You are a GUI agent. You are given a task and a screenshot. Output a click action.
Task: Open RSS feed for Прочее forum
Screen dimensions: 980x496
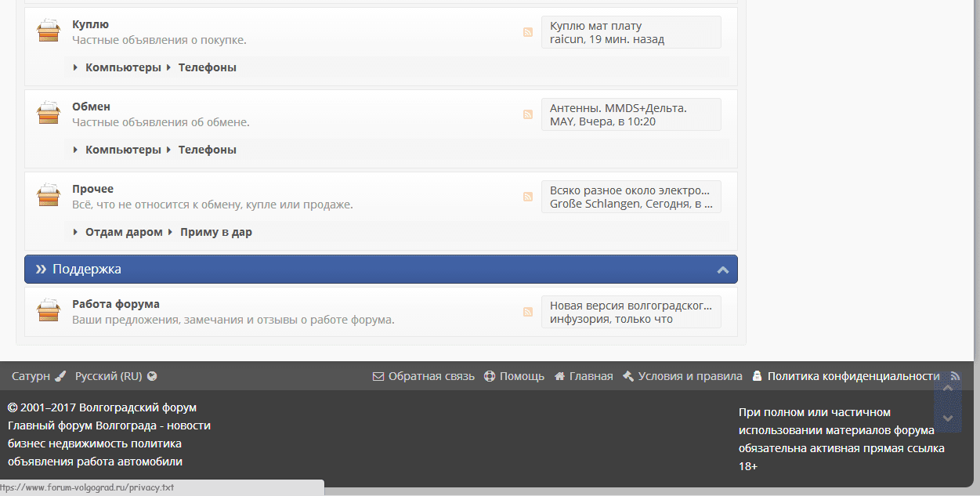(x=528, y=197)
